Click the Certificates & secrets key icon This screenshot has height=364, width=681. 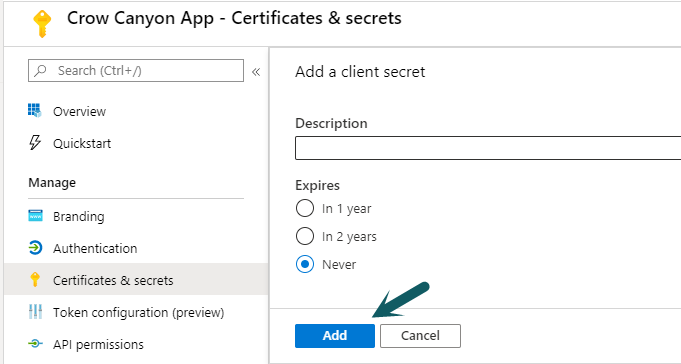tap(35, 280)
